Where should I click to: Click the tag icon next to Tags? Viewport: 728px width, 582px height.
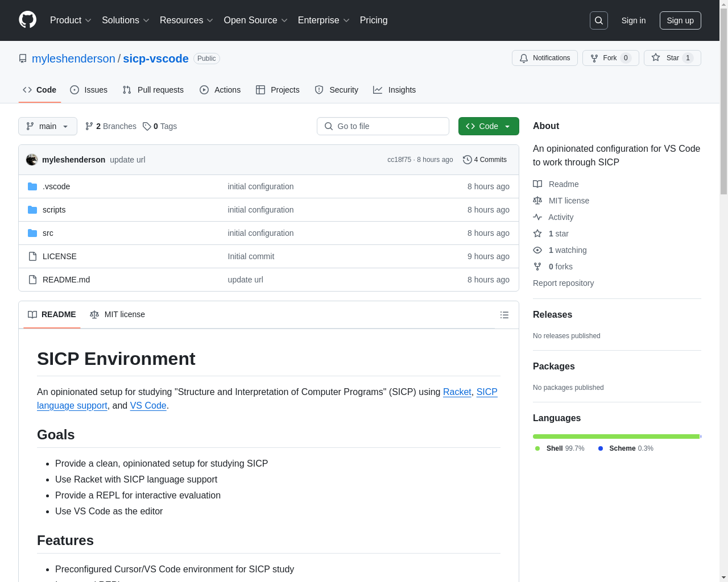point(147,126)
